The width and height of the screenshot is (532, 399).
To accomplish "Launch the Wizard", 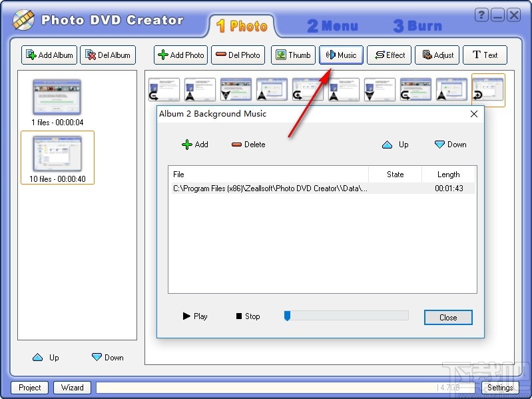I will [x=73, y=388].
